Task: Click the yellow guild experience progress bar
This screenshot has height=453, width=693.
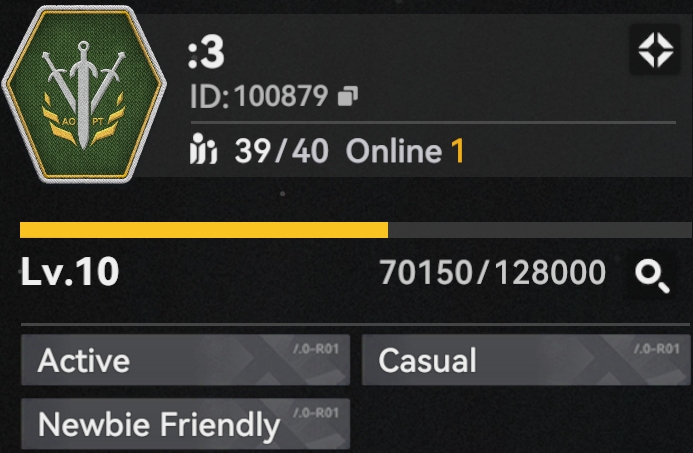Action: pyautogui.click(x=204, y=230)
